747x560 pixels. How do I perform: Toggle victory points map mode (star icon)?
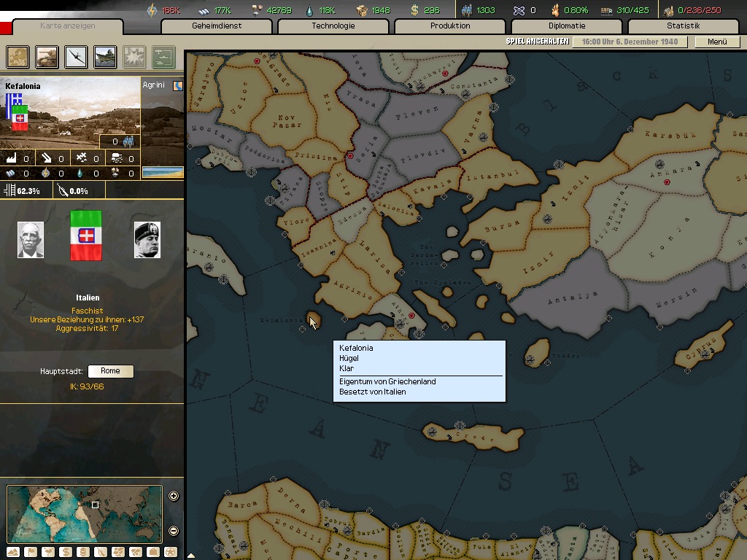(x=171, y=552)
